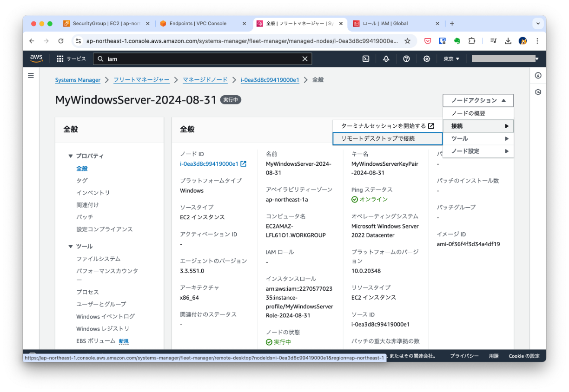Open CloudShell from the top bar
This screenshot has width=569, height=392.
[366, 59]
